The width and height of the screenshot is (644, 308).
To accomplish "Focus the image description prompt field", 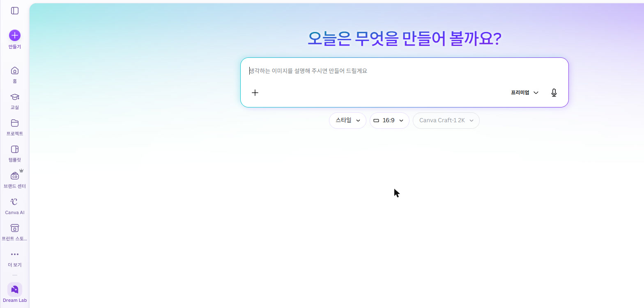I will click(x=404, y=71).
